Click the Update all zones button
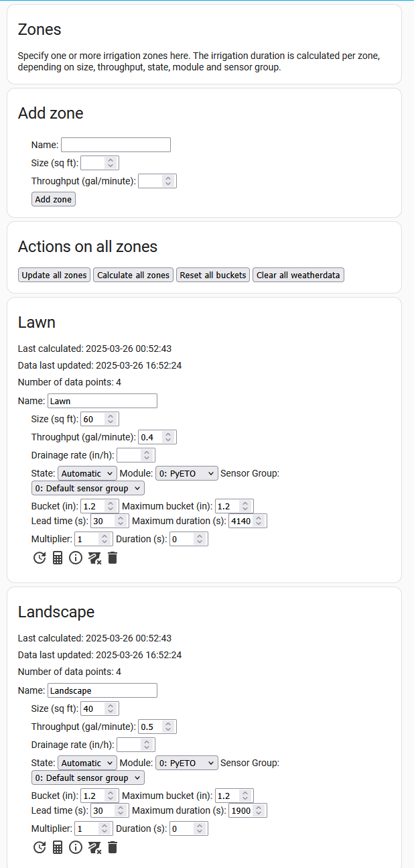The width and height of the screenshot is (414, 868). (x=54, y=275)
